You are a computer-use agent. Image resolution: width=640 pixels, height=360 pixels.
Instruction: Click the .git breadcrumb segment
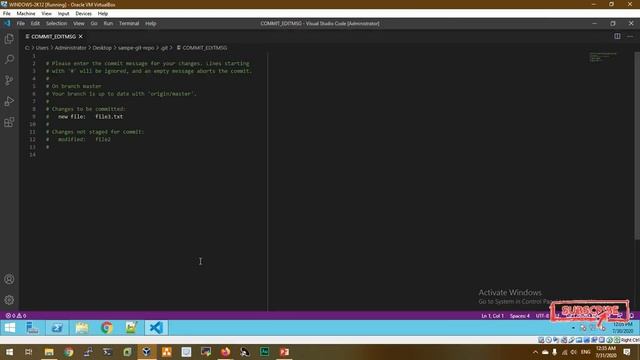(x=164, y=48)
